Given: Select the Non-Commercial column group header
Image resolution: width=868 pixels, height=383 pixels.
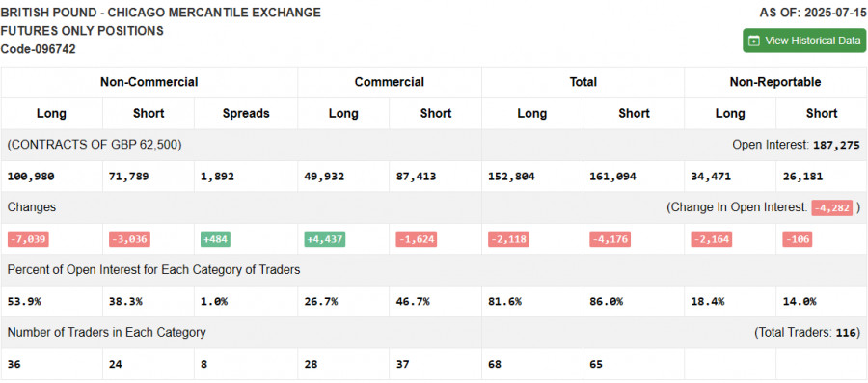Looking at the screenshot, I should coord(149,82).
